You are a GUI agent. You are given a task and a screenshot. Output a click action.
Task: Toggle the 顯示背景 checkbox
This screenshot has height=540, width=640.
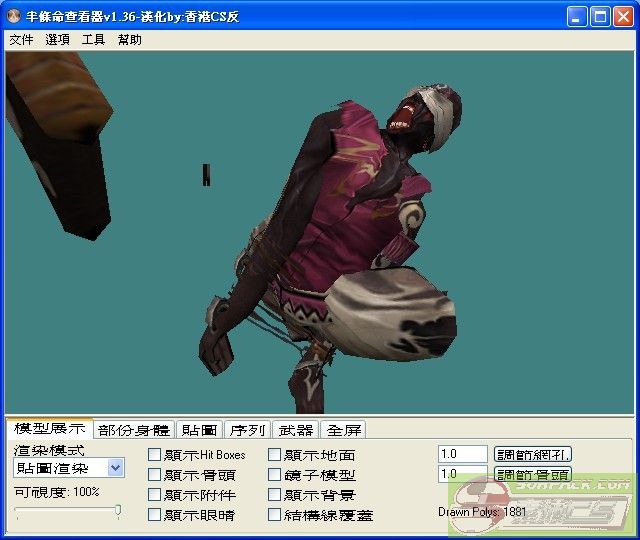pyautogui.click(x=275, y=495)
